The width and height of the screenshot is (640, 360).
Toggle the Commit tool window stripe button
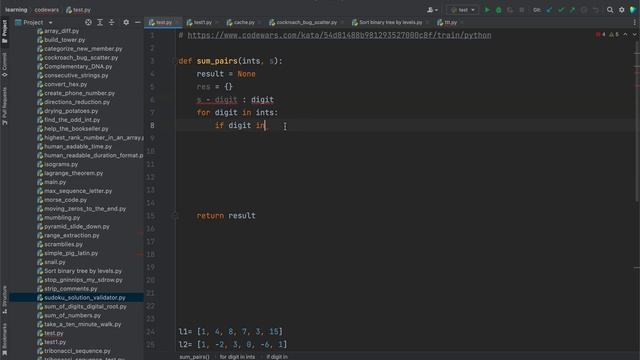point(4,64)
